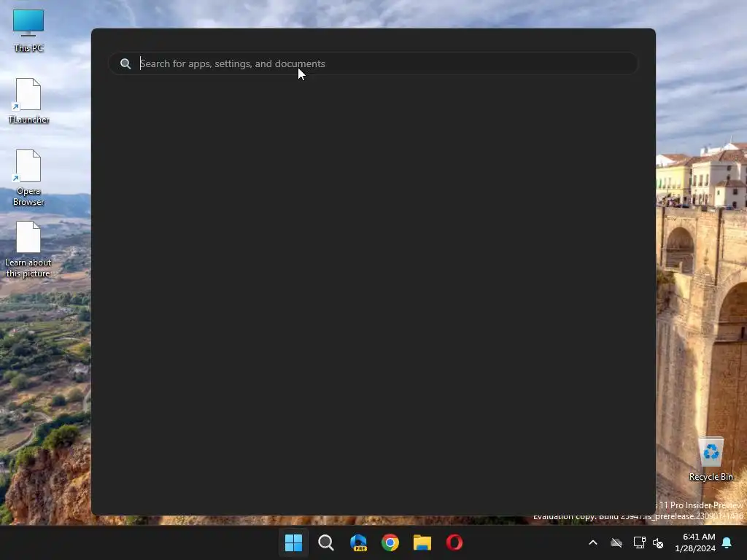Select the This PC desktop icon

tap(28, 31)
